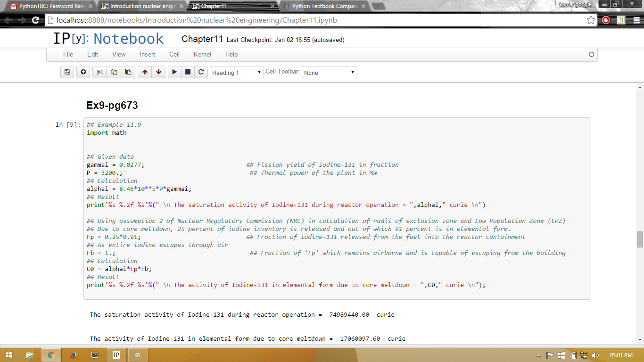
Task: Open the Heading 1 cell type dropdown
Action: [237, 73]
